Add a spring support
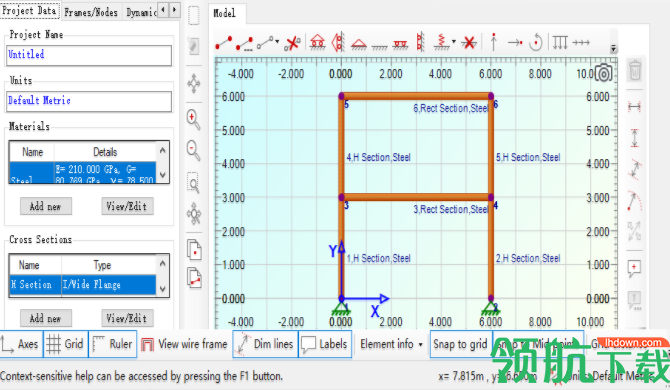This screenshot has width=670, height=390. tap(441, 42)
